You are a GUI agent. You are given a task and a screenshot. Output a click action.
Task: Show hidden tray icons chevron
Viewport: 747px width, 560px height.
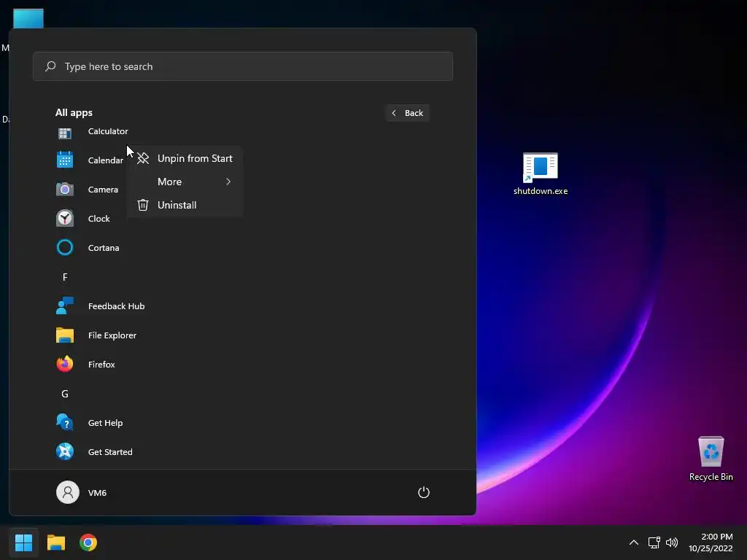click(x=634, y=542)
